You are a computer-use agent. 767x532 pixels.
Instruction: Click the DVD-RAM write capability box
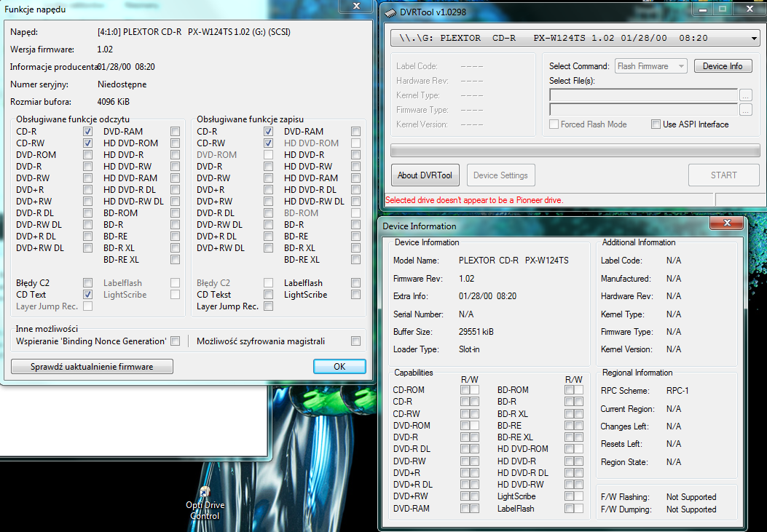pos(474,509)
